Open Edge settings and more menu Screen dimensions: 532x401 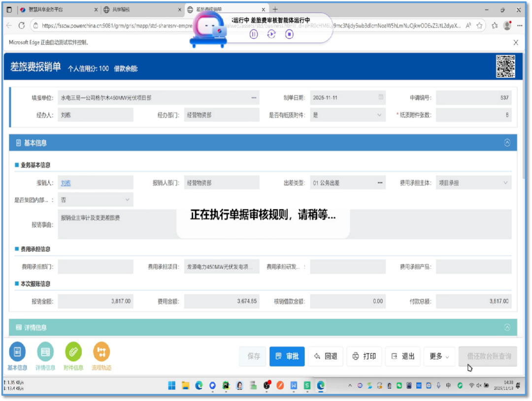[520, 26]
